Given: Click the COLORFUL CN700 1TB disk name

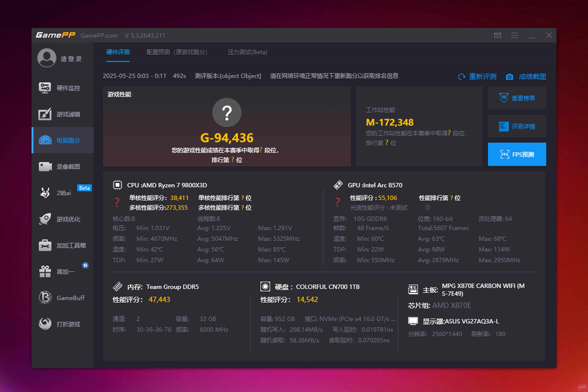Looking at the screenshot, I should point(328,287).
